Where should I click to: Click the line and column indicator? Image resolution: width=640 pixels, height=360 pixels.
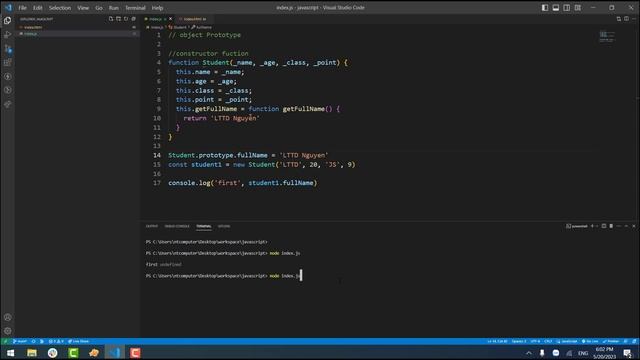coord(497,341)
